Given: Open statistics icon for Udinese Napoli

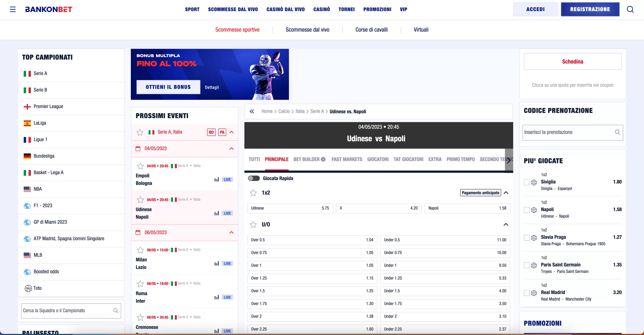Looking at the screenshot, I should point(217,213).
